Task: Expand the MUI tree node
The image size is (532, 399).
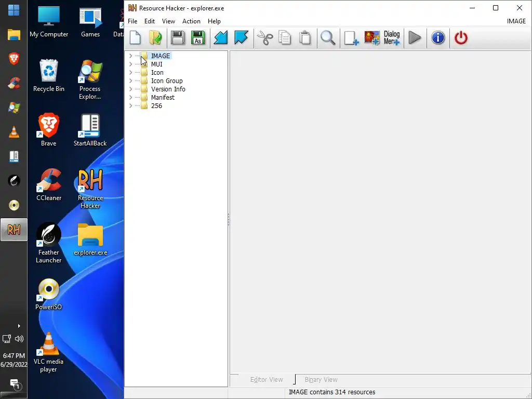Action: click(130, 64)
